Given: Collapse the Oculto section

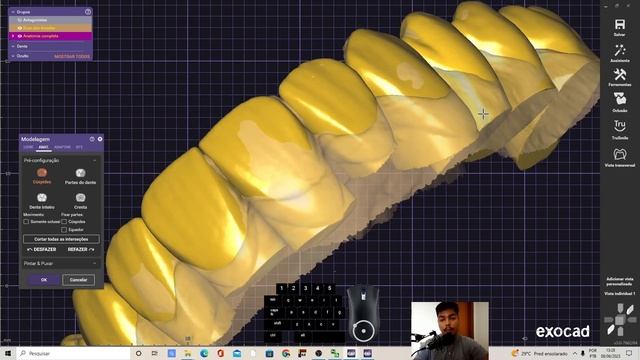Looking at the screenshot, I should 13,56.
